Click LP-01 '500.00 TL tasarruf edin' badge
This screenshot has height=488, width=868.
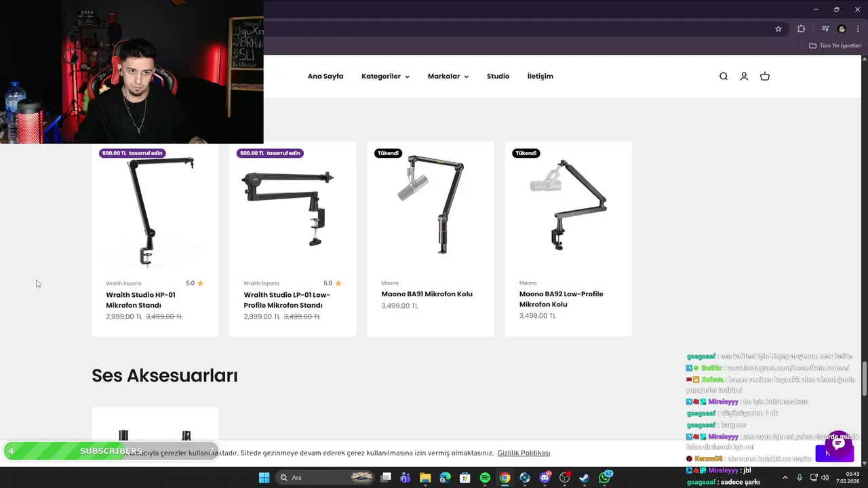point(270,153)
